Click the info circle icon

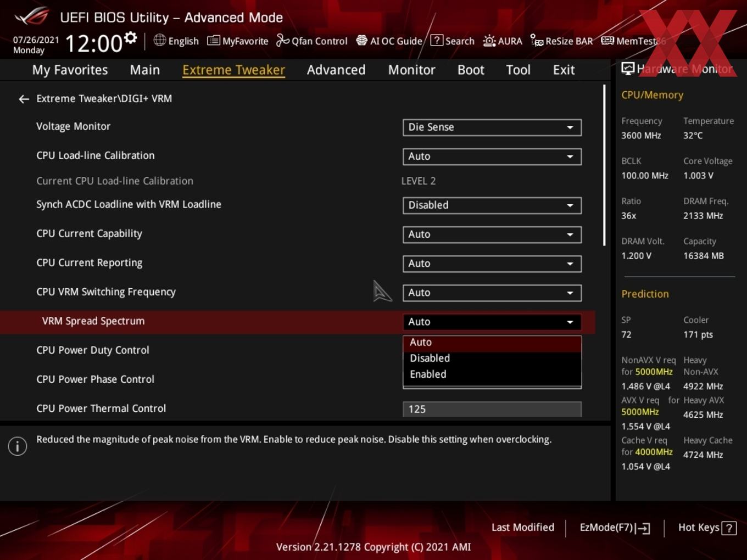[18, 446]
